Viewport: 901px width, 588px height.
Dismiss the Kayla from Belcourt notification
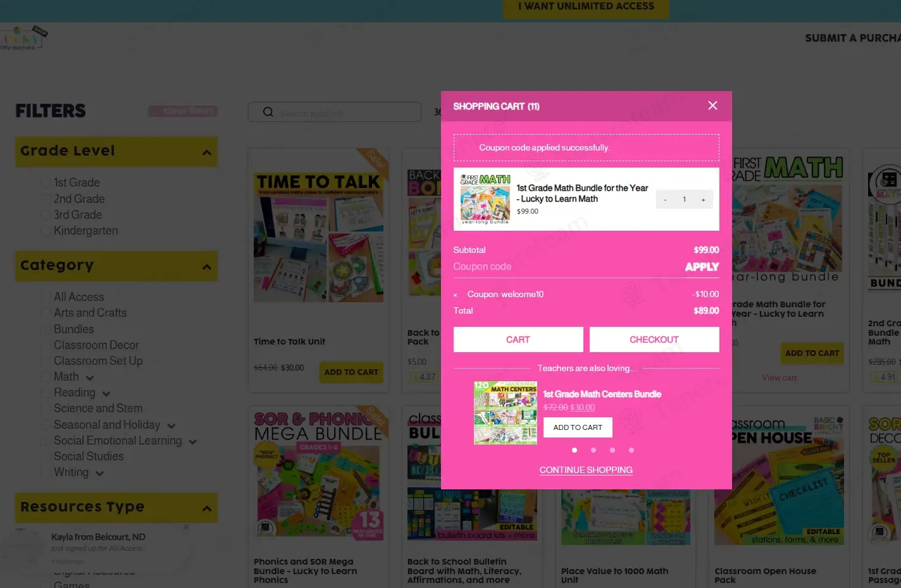pos(187,527)
